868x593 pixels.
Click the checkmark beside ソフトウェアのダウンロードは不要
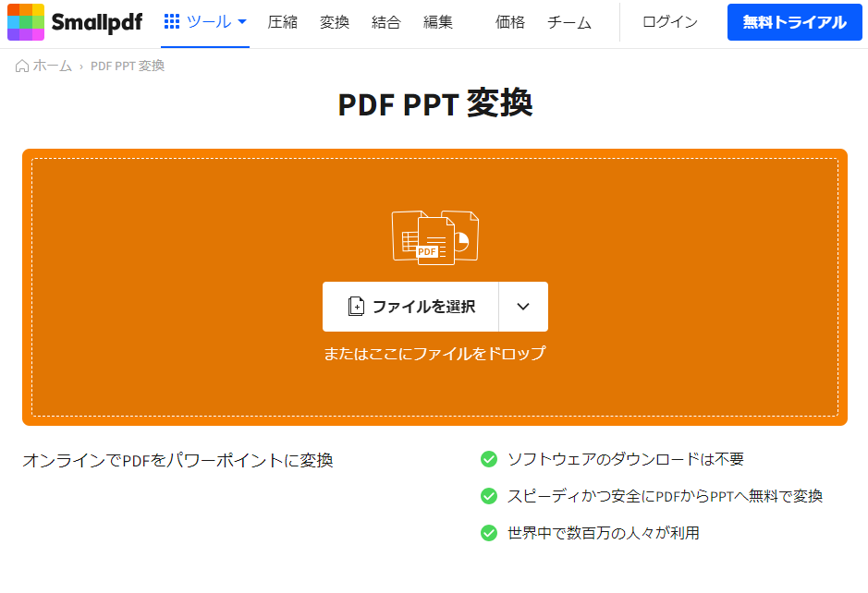click(489, 459)
